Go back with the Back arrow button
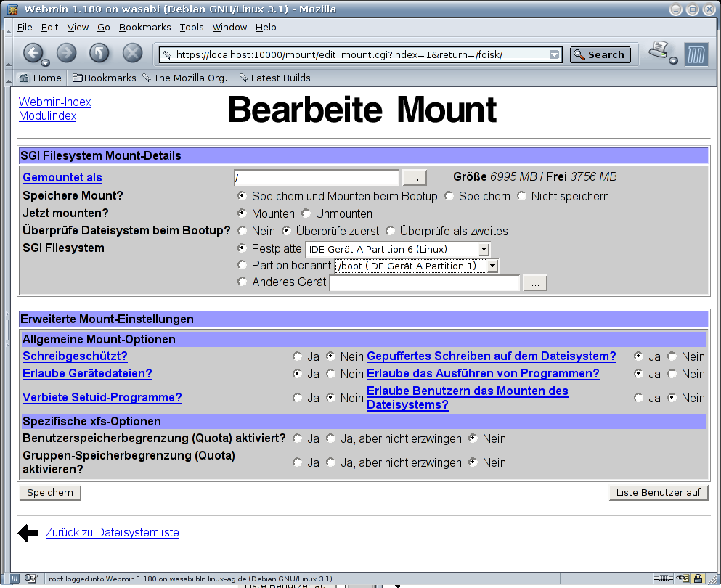 coord(33,53)
